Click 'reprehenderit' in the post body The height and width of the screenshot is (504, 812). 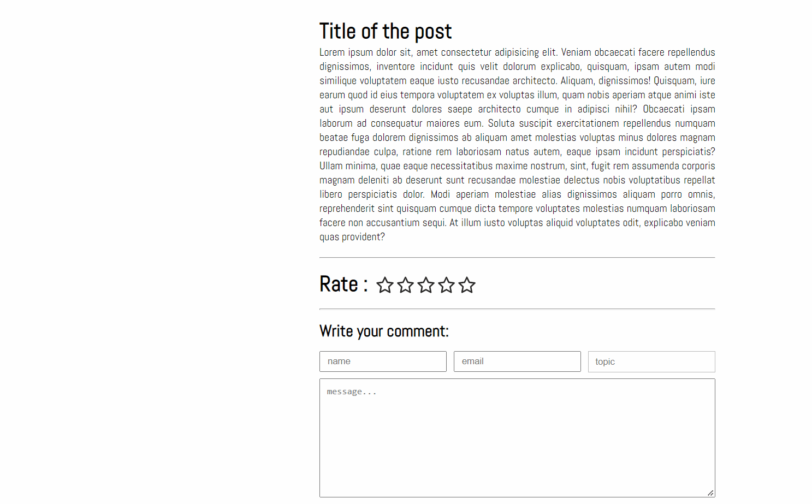click(347, 209)
